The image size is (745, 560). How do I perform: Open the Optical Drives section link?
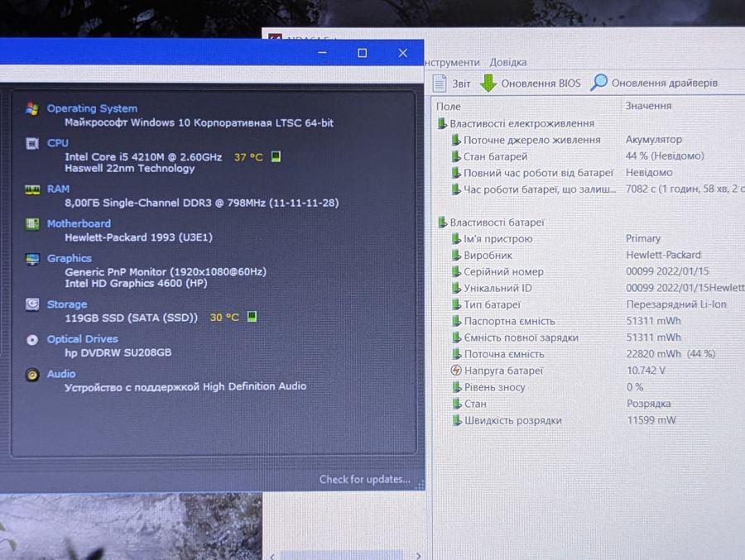click(82, 339)
